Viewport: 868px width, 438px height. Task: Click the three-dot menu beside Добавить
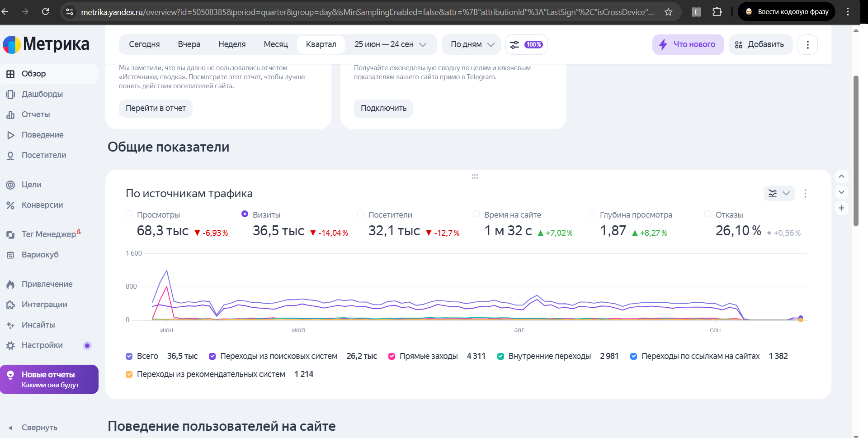(807, 45)
